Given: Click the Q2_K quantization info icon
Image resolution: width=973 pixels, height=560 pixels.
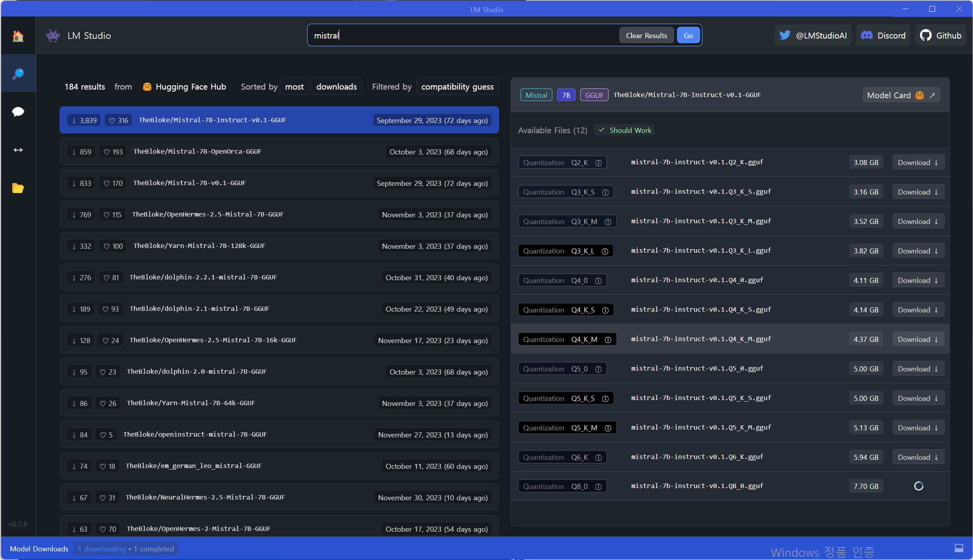Looking at the screenshot, I should click(x=598, y=163).
